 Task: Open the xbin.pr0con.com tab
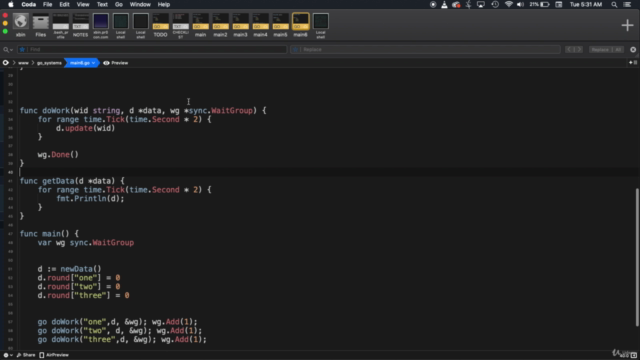[100, 26]
